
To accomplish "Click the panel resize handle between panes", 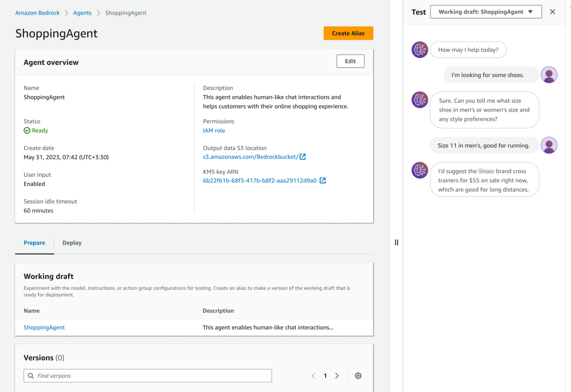I will click(396, 243).
